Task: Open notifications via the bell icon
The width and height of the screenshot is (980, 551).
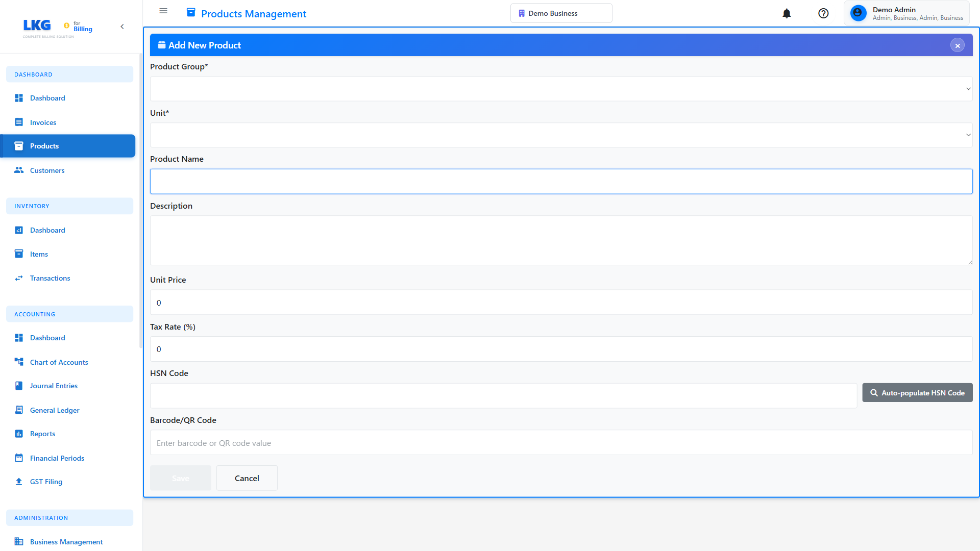Action: click(787, 13)
